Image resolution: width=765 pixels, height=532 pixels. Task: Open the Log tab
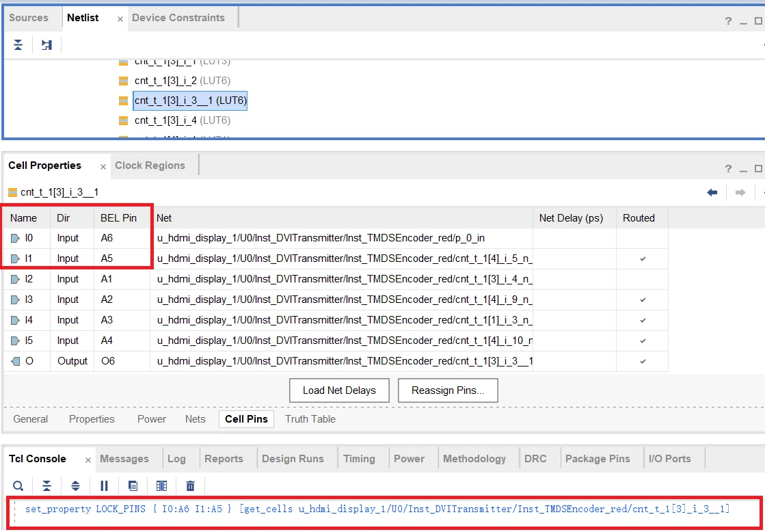[176, 459]
